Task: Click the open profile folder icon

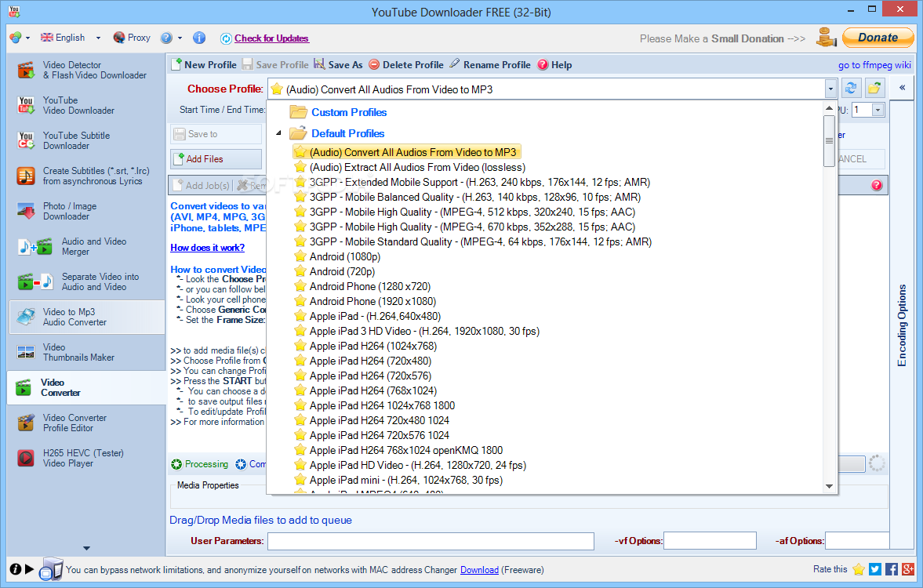Action: tap(874, 89)
